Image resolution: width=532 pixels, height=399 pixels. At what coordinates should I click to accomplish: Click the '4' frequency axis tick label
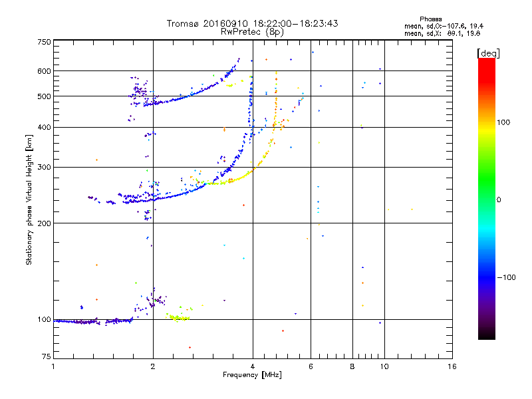coord(253,366)
